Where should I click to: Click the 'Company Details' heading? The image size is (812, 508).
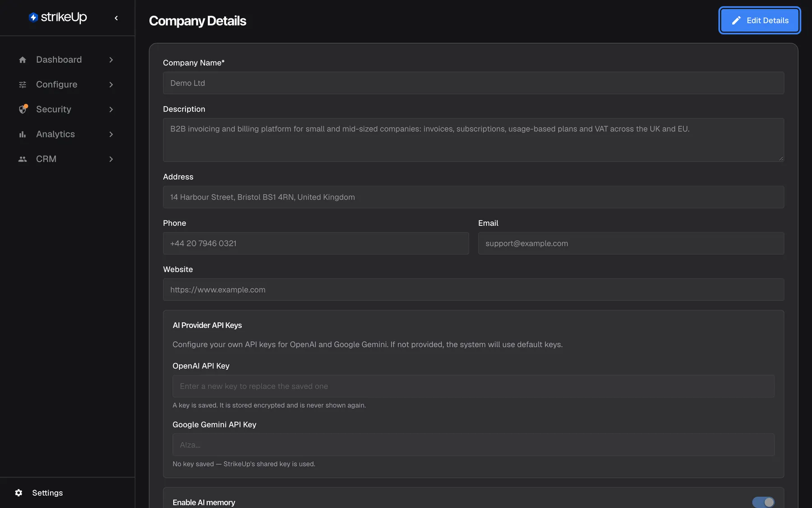pyautogui.click(x=198, y=21)
